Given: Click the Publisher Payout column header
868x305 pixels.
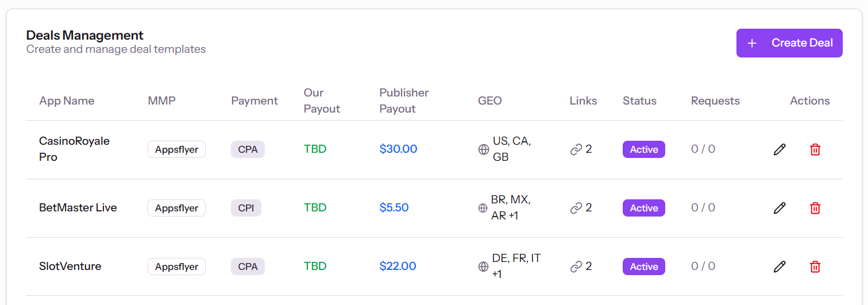Looking at the screenshot, I should [x=404, y=101].
